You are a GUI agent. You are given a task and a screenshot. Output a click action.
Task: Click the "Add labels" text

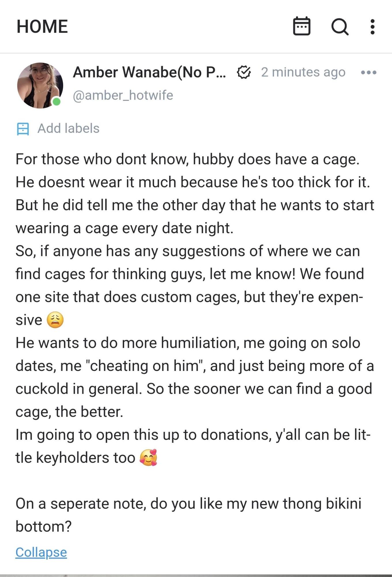coord(68,129)
